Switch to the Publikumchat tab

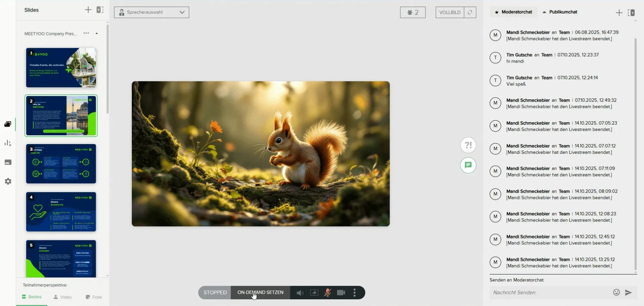click(x=560, y=12)
